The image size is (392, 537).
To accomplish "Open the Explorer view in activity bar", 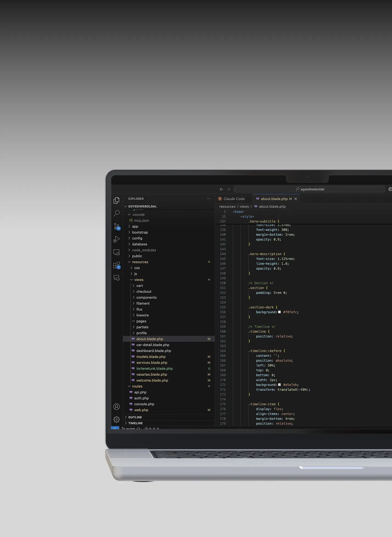I will pos(116,200).
